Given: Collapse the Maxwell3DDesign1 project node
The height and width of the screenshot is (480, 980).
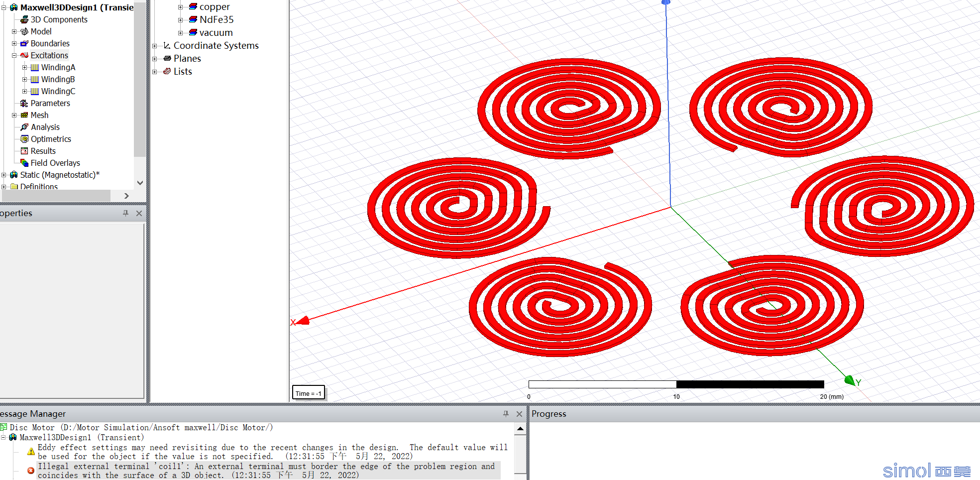Looking at the screenshot, I should coord(4,7).
